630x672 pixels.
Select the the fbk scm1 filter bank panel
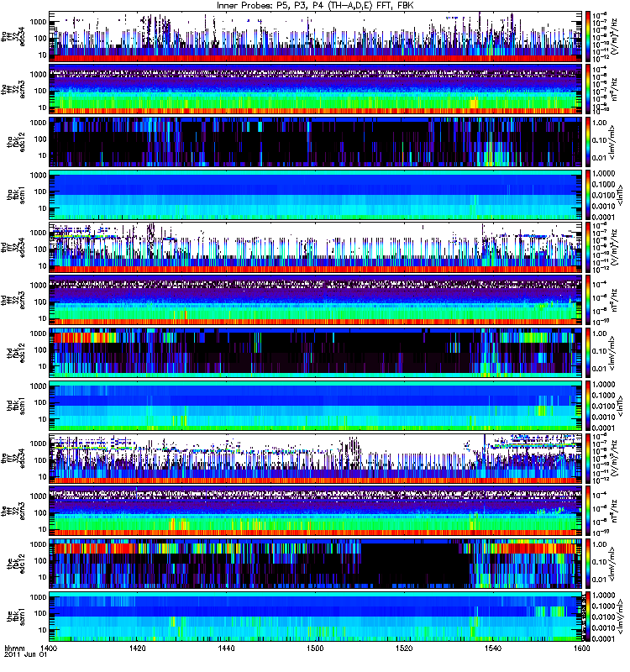(316, 617)
